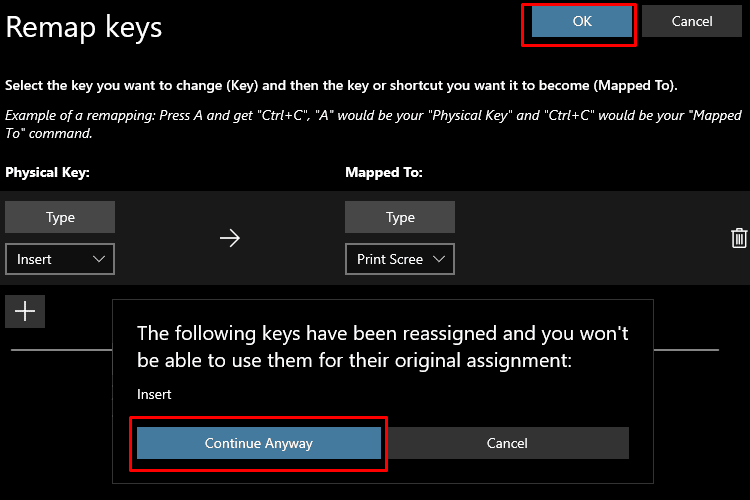Click the reassigned keys warning message text
750x500 pixels.
383,347
